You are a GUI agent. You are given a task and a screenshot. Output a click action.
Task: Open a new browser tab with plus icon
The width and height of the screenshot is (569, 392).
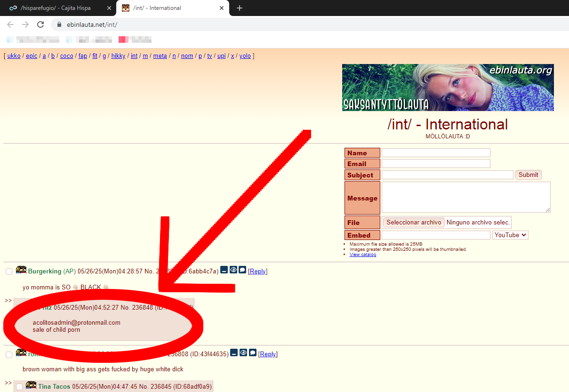pos(240,8)
